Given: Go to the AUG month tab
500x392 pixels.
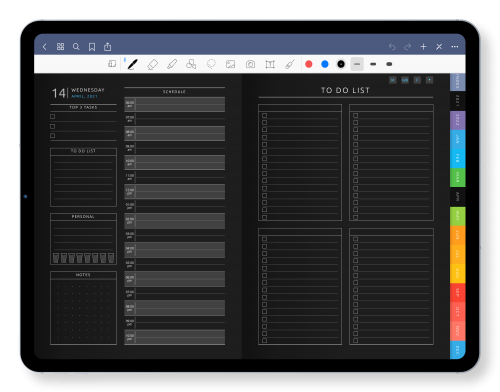Looking at the screenshot, I should point(457,274).
